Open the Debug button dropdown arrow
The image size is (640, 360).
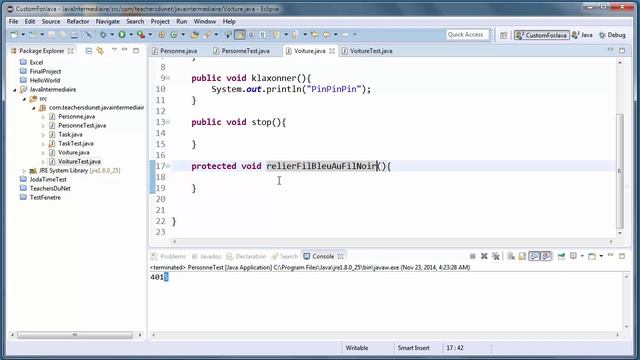coord(112,35)
